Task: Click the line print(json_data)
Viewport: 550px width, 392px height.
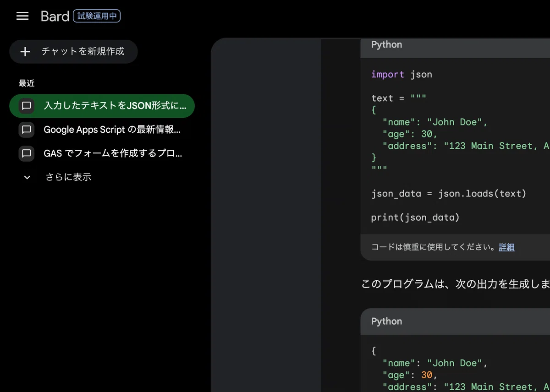Action: point(415,218)
